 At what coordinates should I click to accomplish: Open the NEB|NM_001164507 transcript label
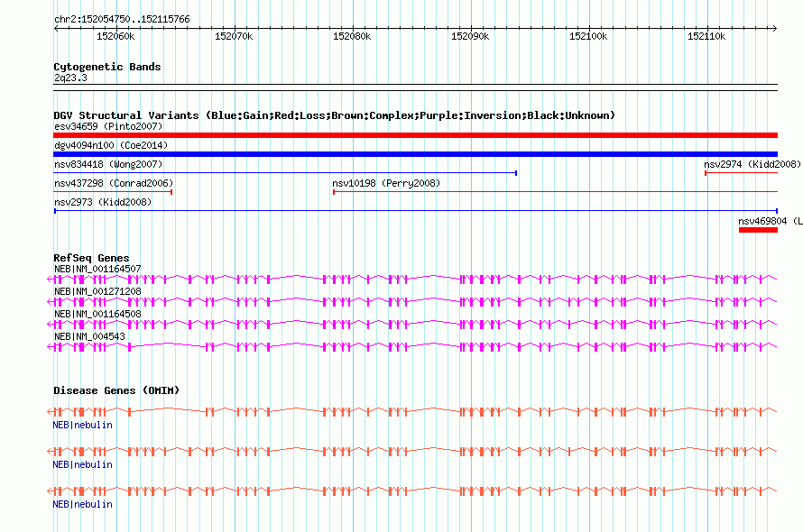[x=97, y=269]
